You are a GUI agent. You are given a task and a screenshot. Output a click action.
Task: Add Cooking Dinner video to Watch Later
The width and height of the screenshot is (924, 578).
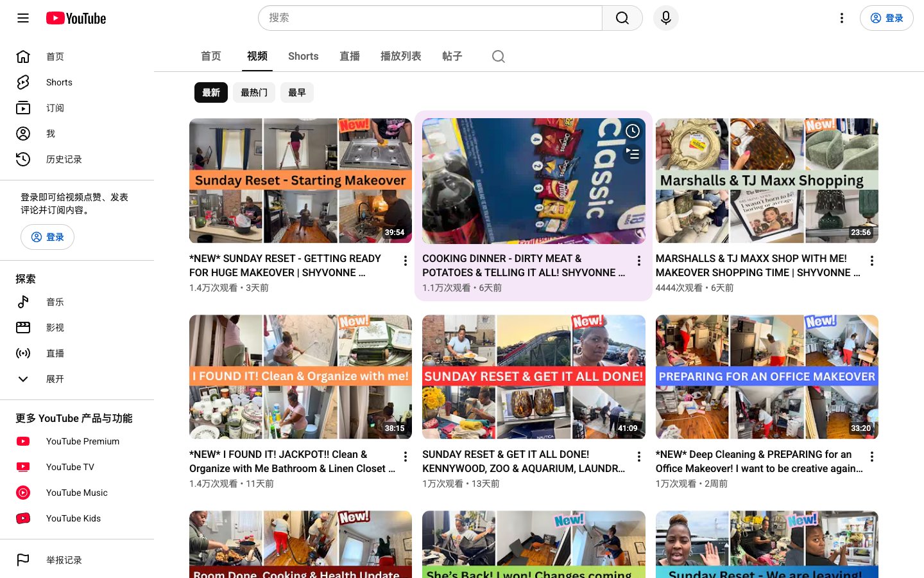[633, 131]
